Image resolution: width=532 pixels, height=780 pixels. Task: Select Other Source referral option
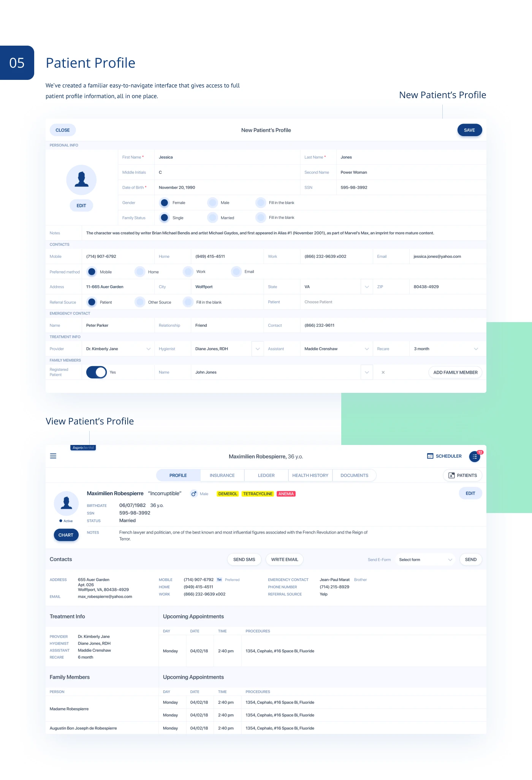click(140, 302)
